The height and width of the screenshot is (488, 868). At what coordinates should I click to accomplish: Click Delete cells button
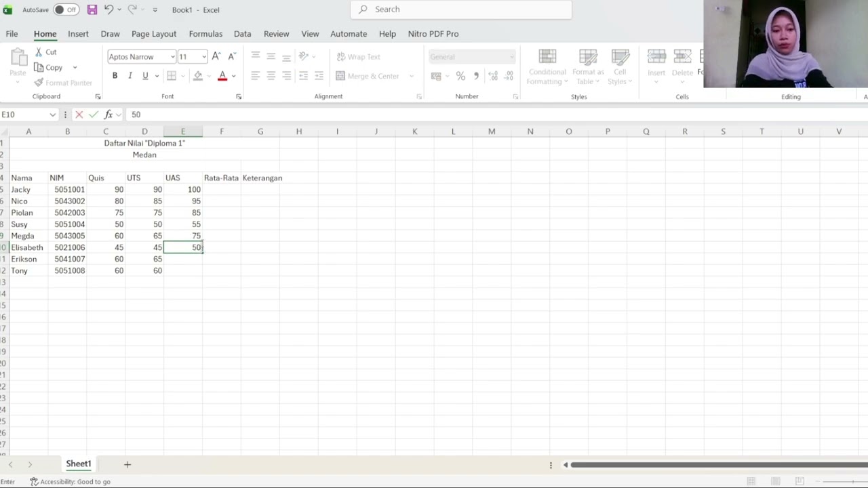pyautogui.click(x=682, y=67)
